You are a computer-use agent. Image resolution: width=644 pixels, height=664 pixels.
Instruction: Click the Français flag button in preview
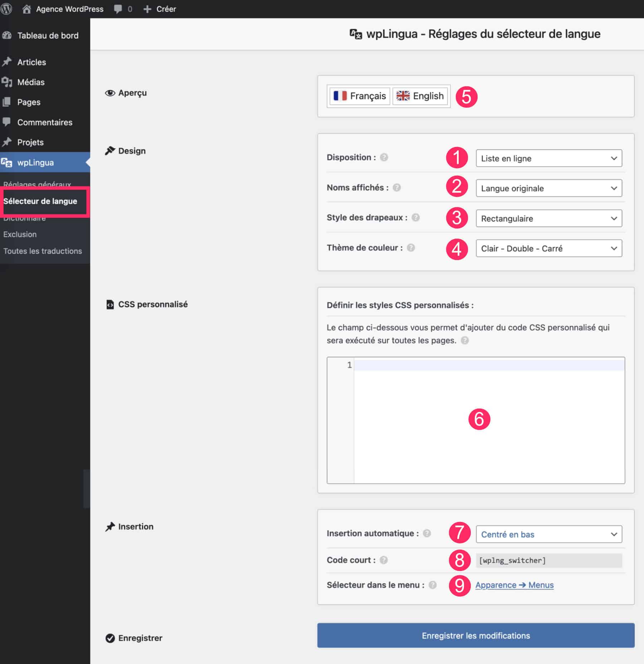pos(360,96)
